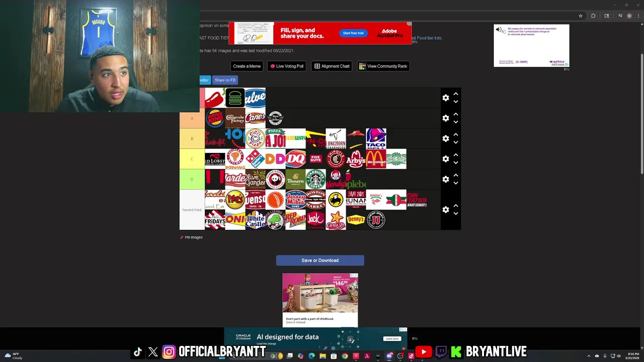Bookmark this page with the star icon
This screenshot has width=644, height=362.
(x=581, y=16)
